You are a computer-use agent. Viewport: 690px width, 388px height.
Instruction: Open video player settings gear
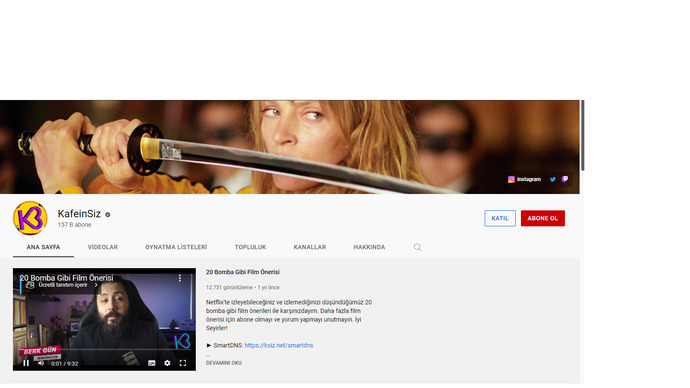coord(167,363)
